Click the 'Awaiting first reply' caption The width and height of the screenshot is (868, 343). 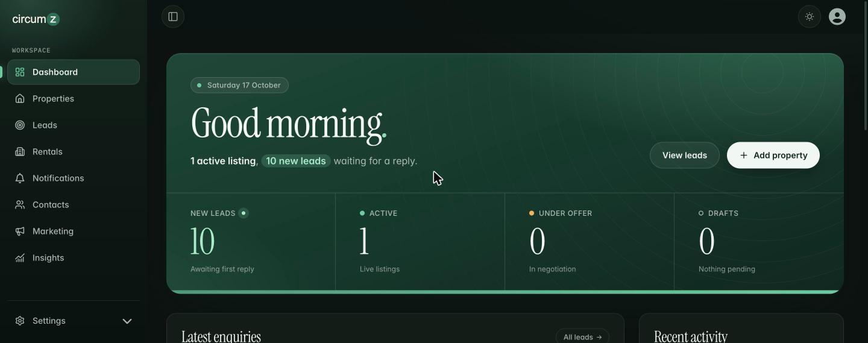(x=222, y=269)
